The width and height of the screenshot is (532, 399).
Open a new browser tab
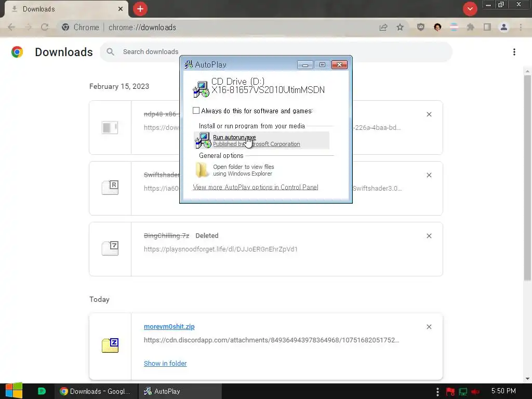pyautogui.click(x=140, y=9)
